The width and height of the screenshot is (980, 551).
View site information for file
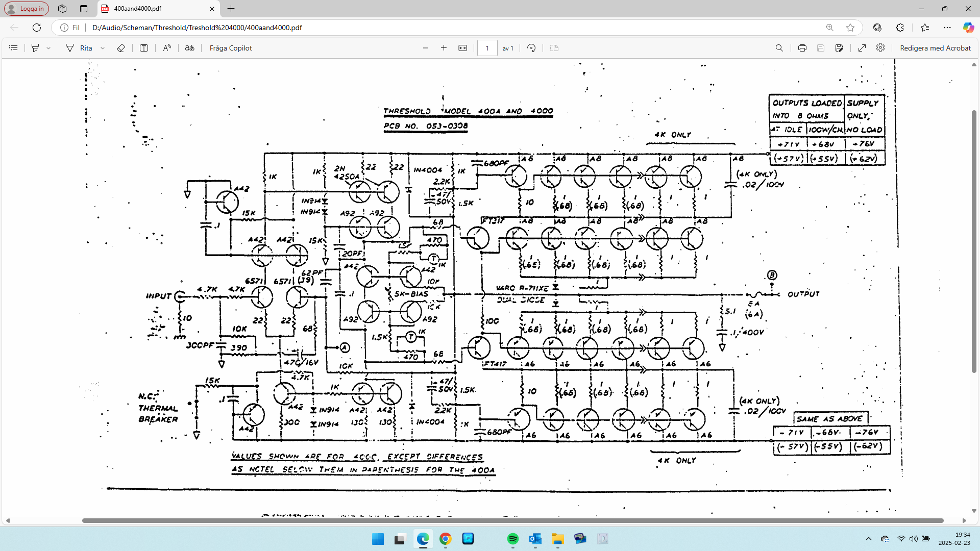(x=70, y=28)
